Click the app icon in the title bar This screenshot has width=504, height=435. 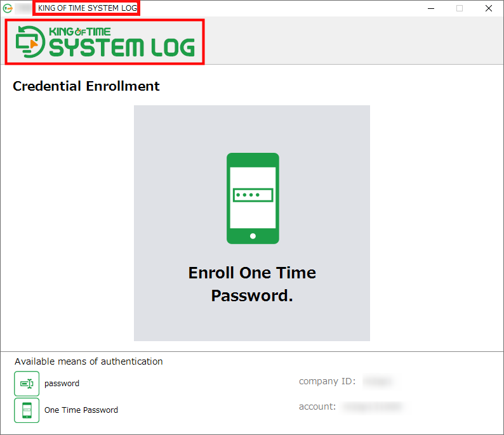pos(8,8)
